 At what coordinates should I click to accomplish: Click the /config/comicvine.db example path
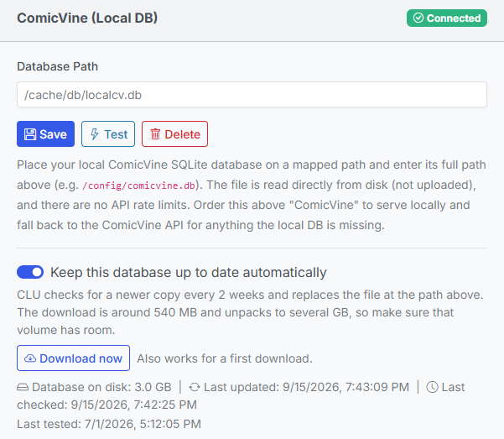click(139, 186)
